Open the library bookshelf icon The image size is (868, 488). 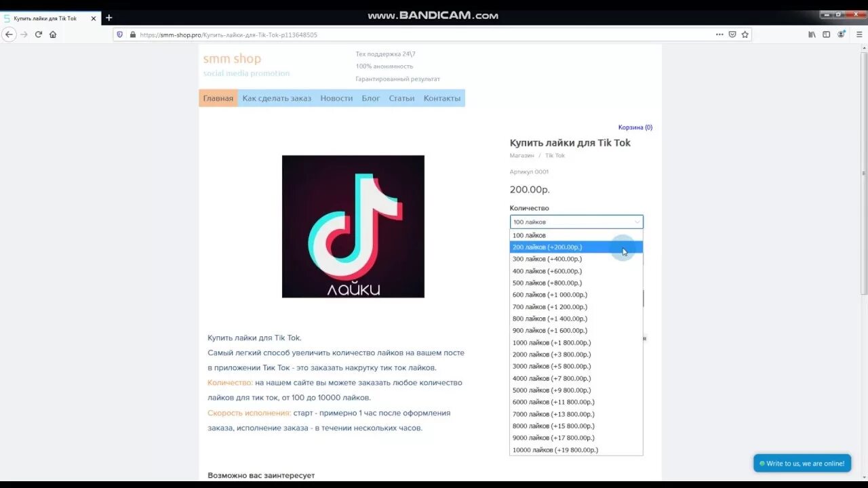pos(812,35)
